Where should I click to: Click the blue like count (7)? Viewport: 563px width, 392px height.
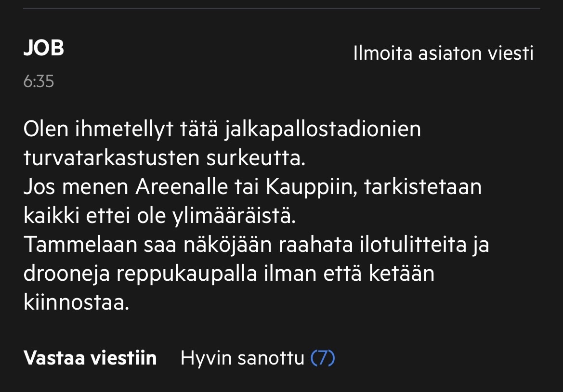coord(323,358)
